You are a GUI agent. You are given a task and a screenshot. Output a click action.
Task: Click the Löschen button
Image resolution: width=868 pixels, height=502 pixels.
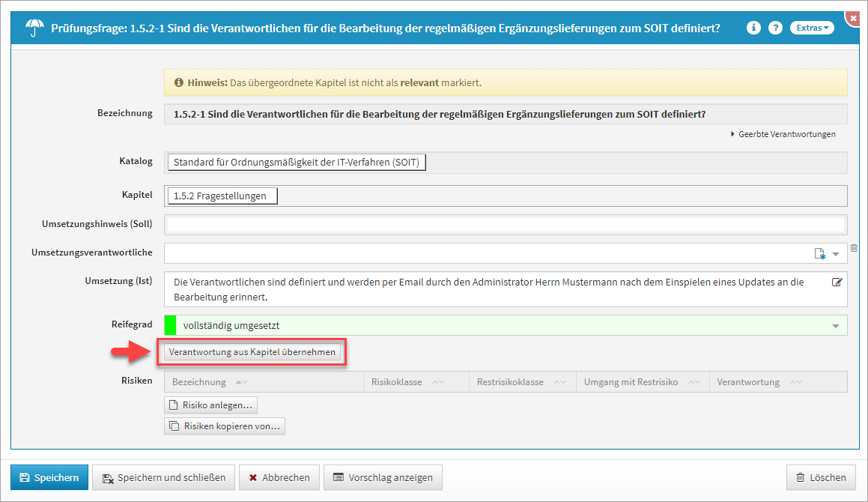(821, 477)
